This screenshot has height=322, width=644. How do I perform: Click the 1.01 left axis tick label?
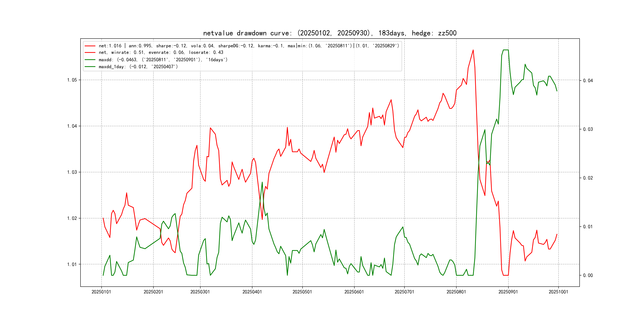click(x=72, y=265)
